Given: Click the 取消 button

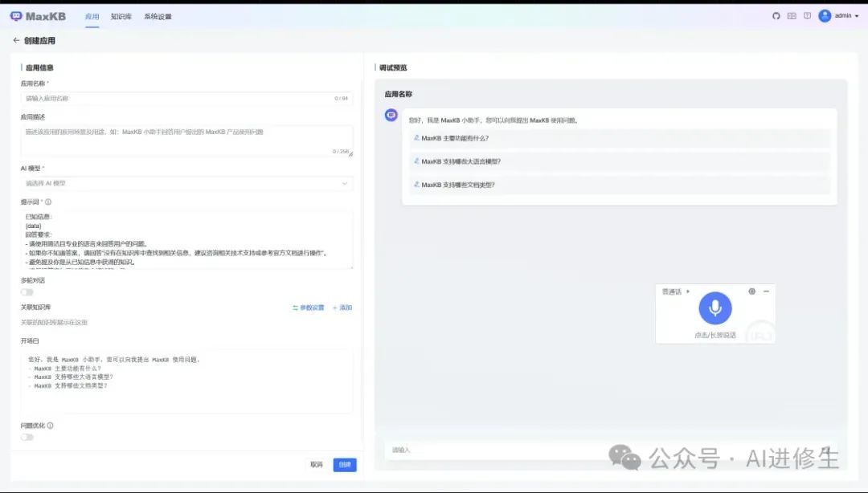Looking at the screenshot, I should click(x=317, y=465).
